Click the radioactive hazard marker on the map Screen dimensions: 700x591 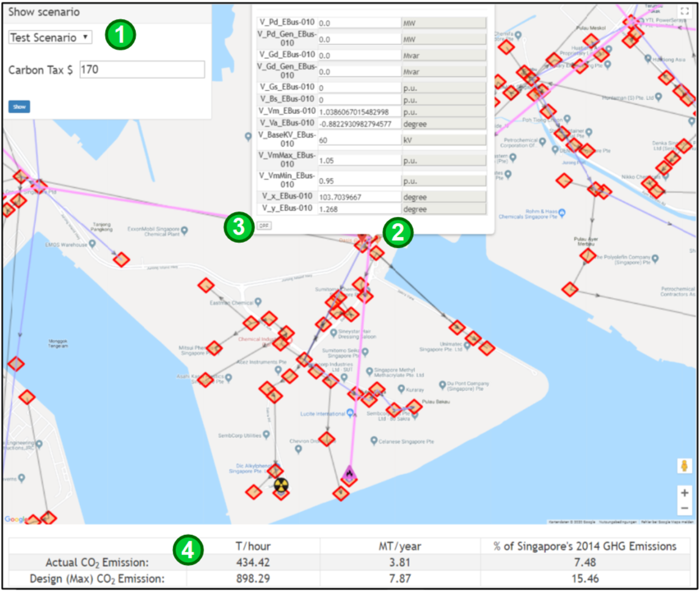[281, 486]
